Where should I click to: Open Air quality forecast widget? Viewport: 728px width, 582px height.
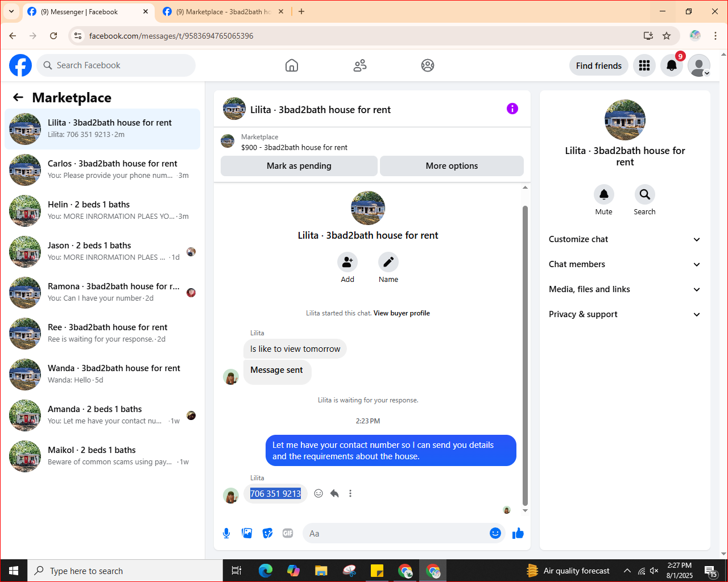(x=568, y=571)
